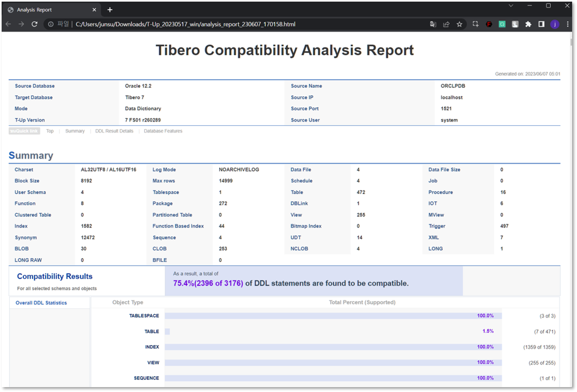Open the purple profile avatar
Viewport: 577px width, 392px height.
tap(555, 24)
